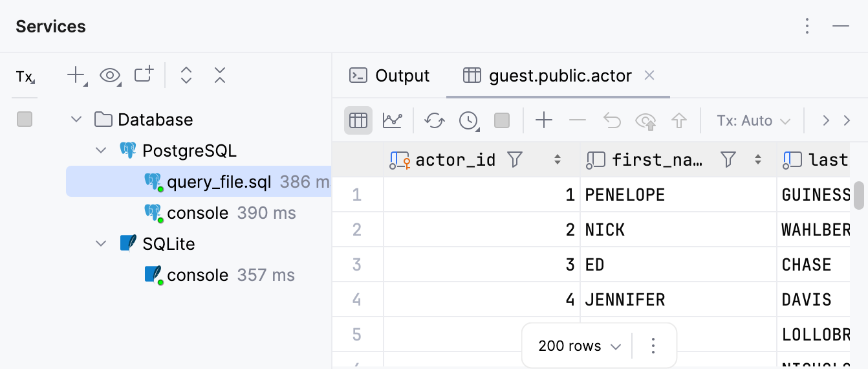Select the DAVIS cell

(x=815, y=299)
